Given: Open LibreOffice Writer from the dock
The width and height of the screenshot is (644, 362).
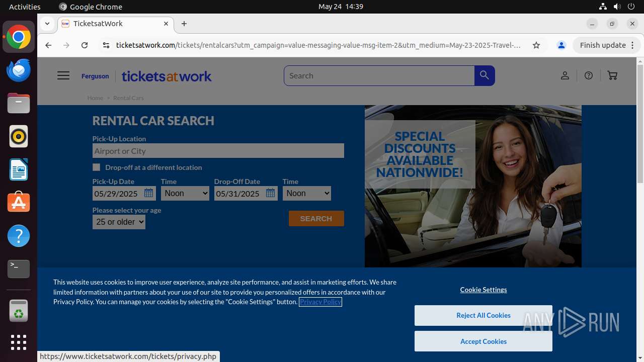Looking at the screenshot, I should 19,169.
